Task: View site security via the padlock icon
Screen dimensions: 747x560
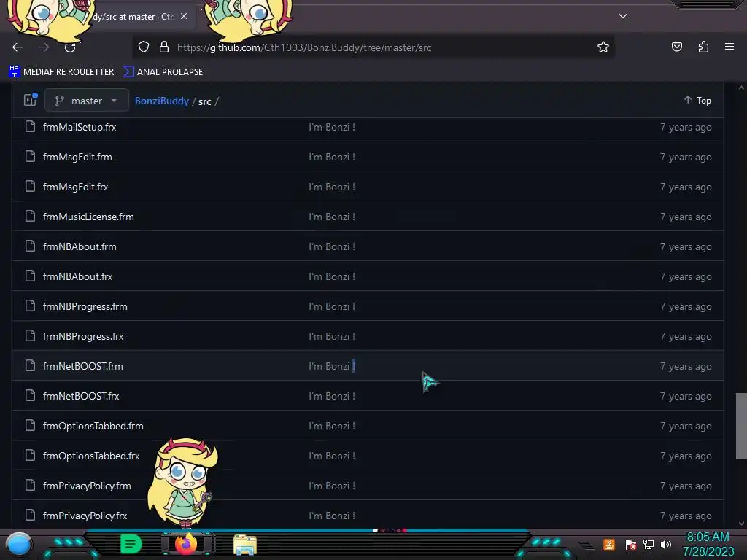Action: 164,47
